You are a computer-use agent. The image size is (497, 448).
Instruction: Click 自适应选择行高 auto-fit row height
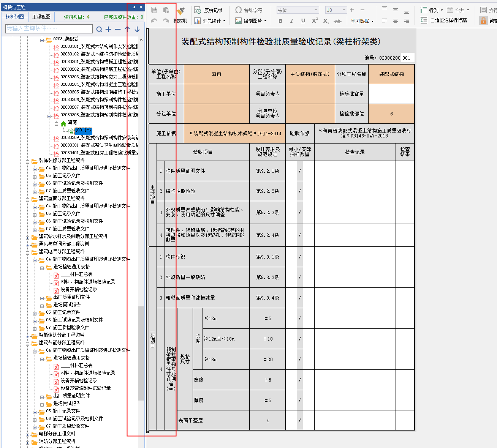[444, 21]
